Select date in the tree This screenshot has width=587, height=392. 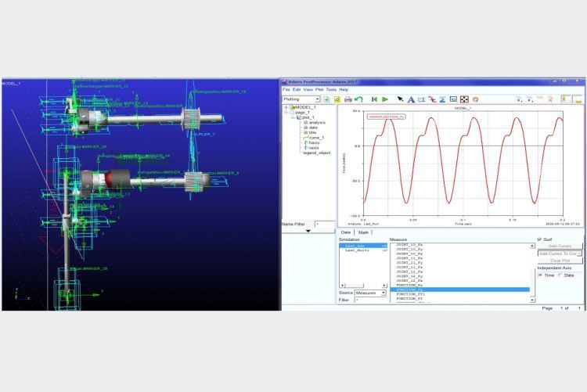pyautogui.click(x=313, y=128)
